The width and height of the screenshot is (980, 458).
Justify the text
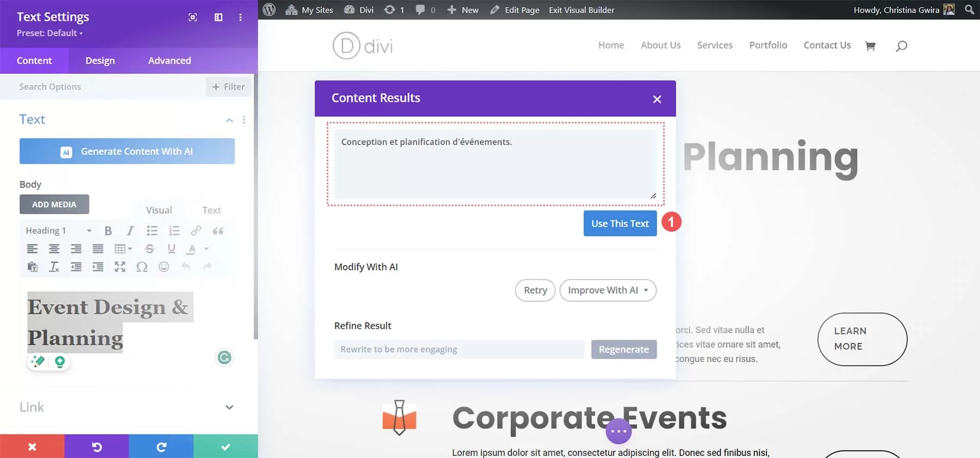(98, 249)
